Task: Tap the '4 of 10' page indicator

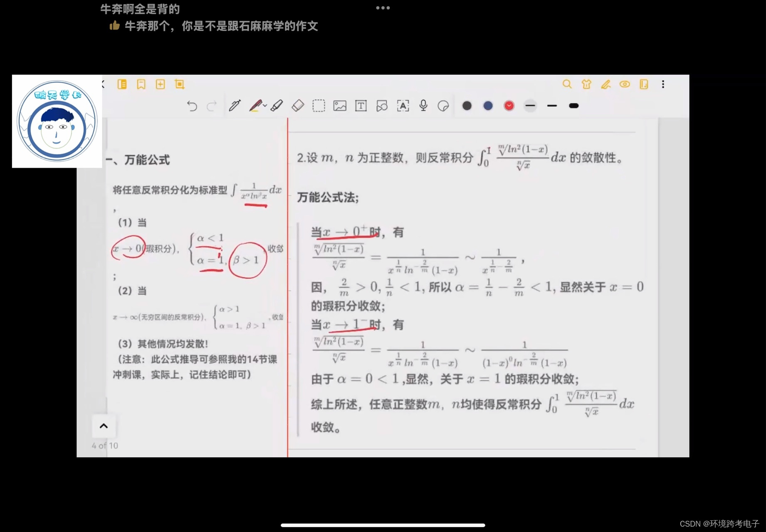Action: 105,446
